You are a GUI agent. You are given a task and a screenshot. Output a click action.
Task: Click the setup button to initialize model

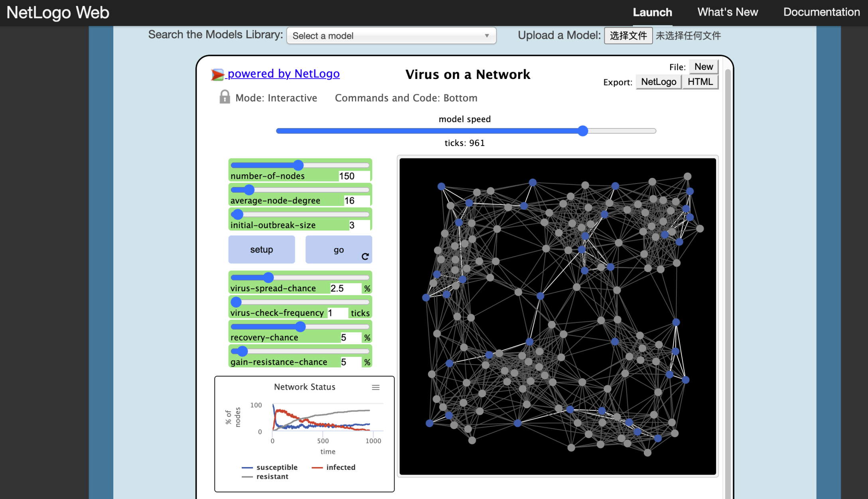pyautogui.click(x=261, y=249)
